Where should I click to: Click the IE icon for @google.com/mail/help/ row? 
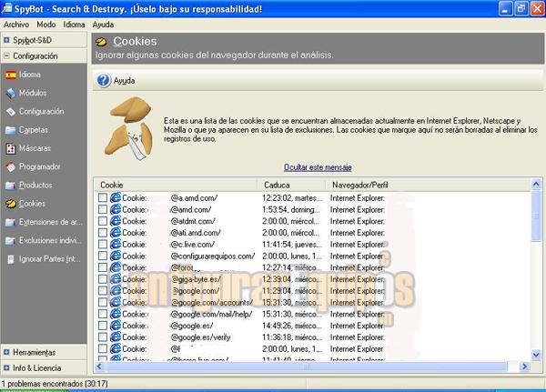tap(116, 314)
